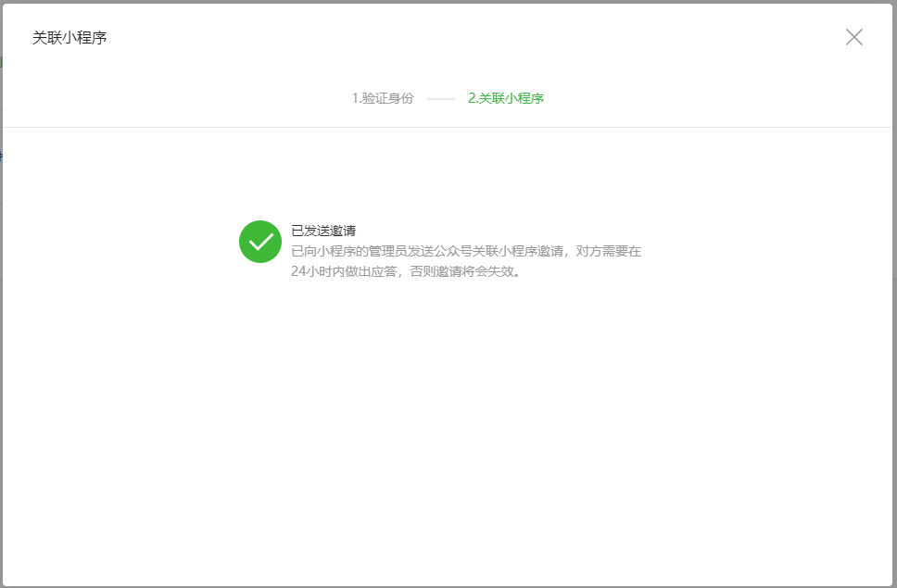The width and height of the screenshot is (897, 588).
Task: Click the second description line starting 24小时内做出应答
Action: point(405,271)
